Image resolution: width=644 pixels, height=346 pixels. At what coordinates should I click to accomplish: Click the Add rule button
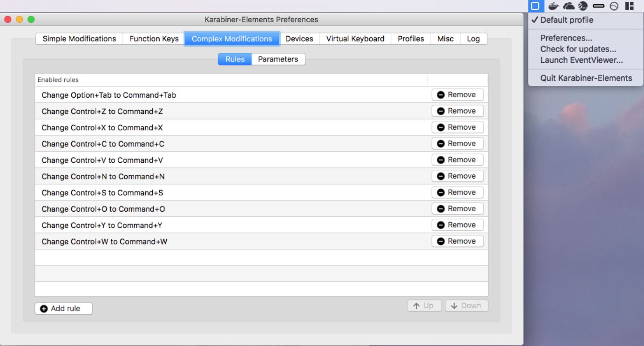pyautogui.click(x=63, y=309)
